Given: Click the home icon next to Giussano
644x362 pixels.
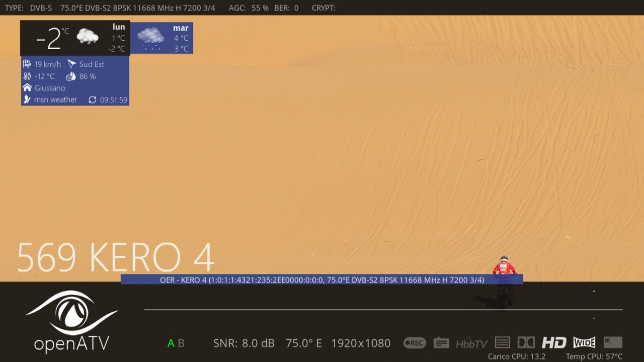Looking at the screenshot, I should (27, 87).
